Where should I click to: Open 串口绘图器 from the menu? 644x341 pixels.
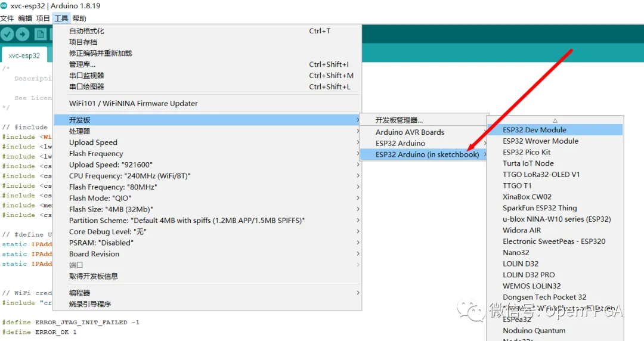(x=208, y=86)
